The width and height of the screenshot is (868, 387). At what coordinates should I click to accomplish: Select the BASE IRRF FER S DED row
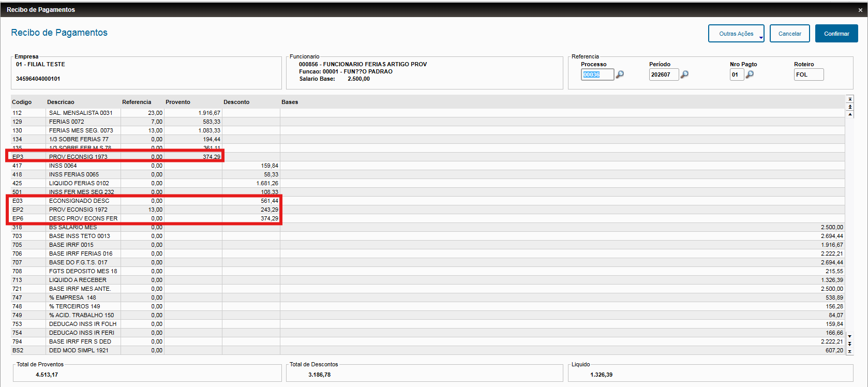[428, 341]
